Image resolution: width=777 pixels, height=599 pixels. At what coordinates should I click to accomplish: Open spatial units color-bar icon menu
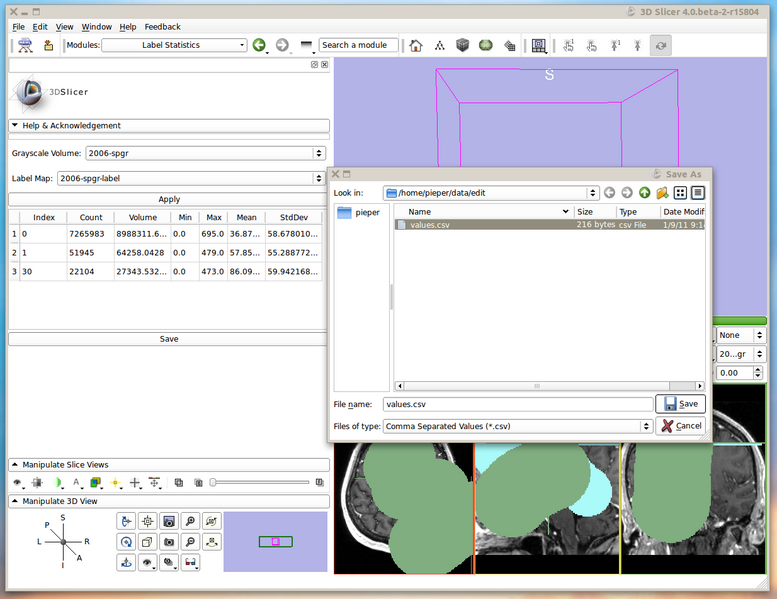(155, 482)
